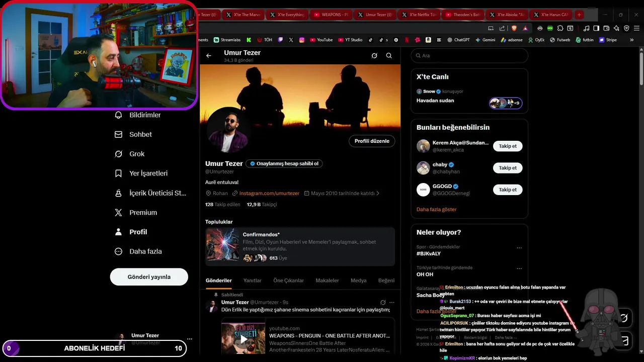The height and width of the screenshot is (362, 644).
Task: Open Daha fazla menu in sidebar
Action: (x=138, y=251)
